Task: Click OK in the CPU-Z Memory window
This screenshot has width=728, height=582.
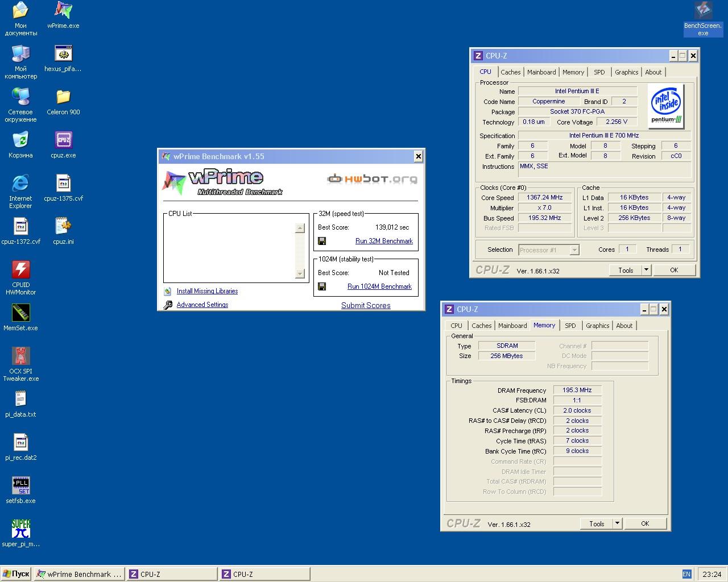Action: click(x=645, y=523)
